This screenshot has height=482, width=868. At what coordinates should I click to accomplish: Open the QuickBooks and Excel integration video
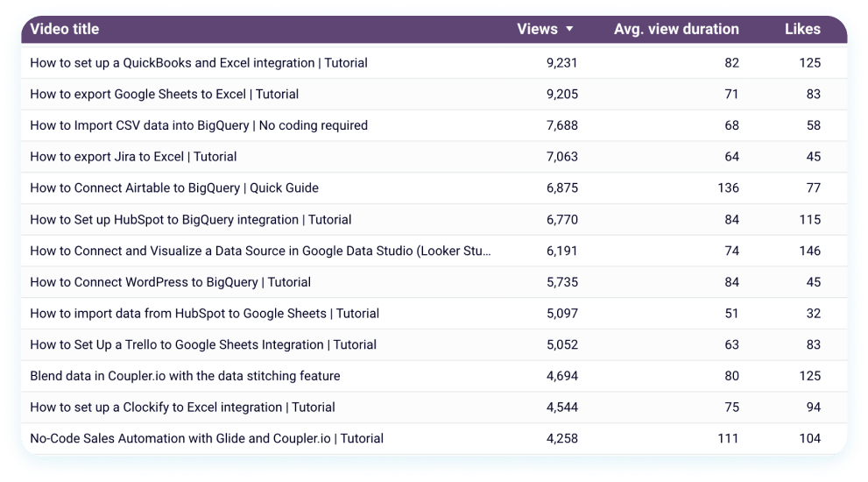click(x=199, y=63)
